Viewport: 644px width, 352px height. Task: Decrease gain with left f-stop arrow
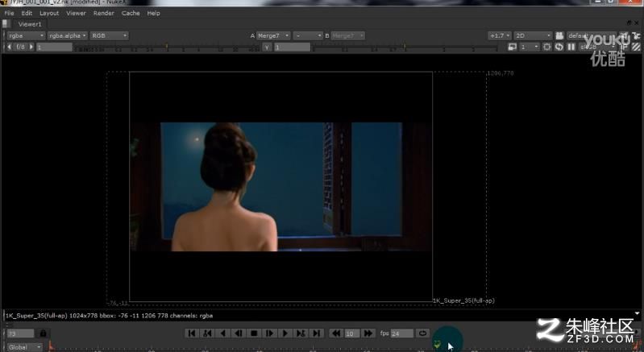point(10,48)
